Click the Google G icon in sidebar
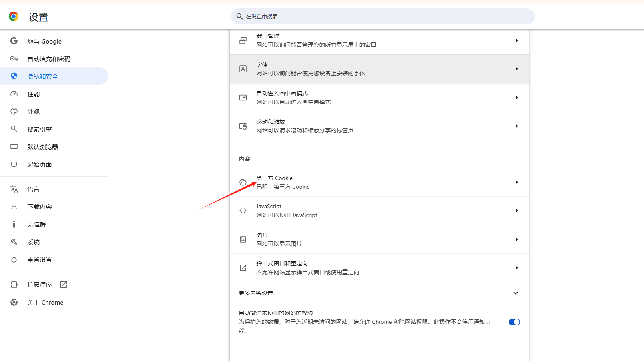The width and height of the screenshot is (644, 361). [14, 41]
